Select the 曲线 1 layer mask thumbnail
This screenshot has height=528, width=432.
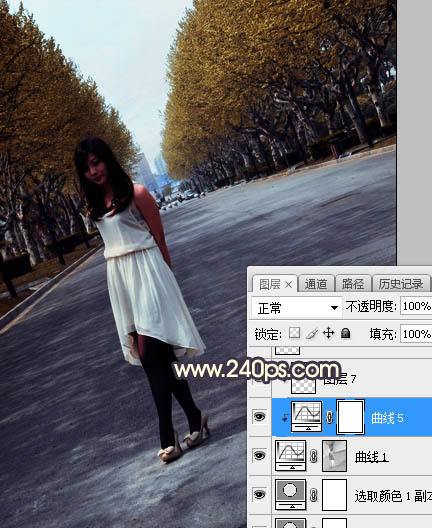[334, 456]
